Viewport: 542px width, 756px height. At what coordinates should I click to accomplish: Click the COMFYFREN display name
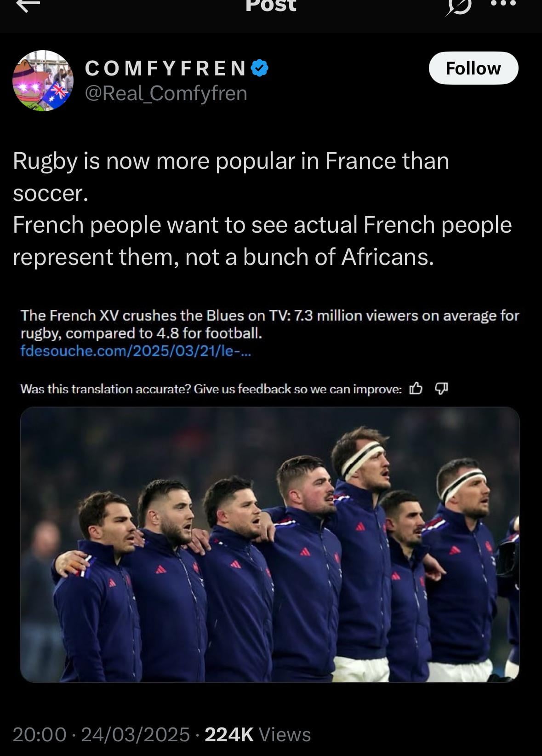coord(166,68)
